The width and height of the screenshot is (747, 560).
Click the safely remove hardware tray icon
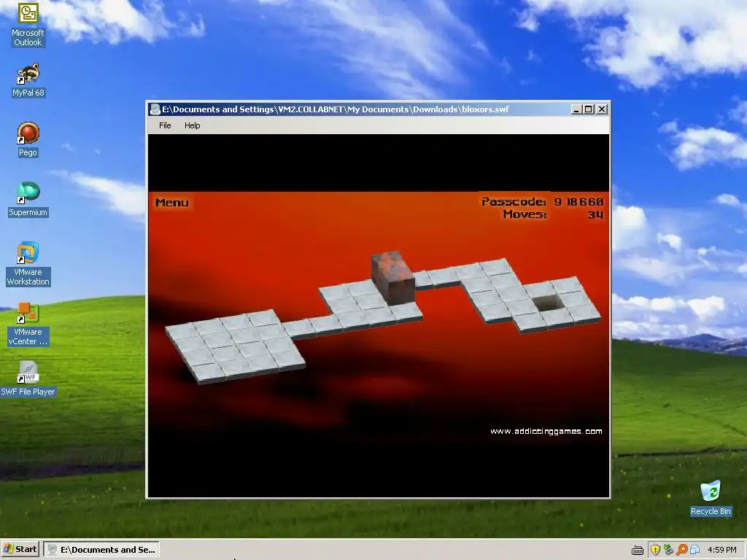click(x=668, y=550)
